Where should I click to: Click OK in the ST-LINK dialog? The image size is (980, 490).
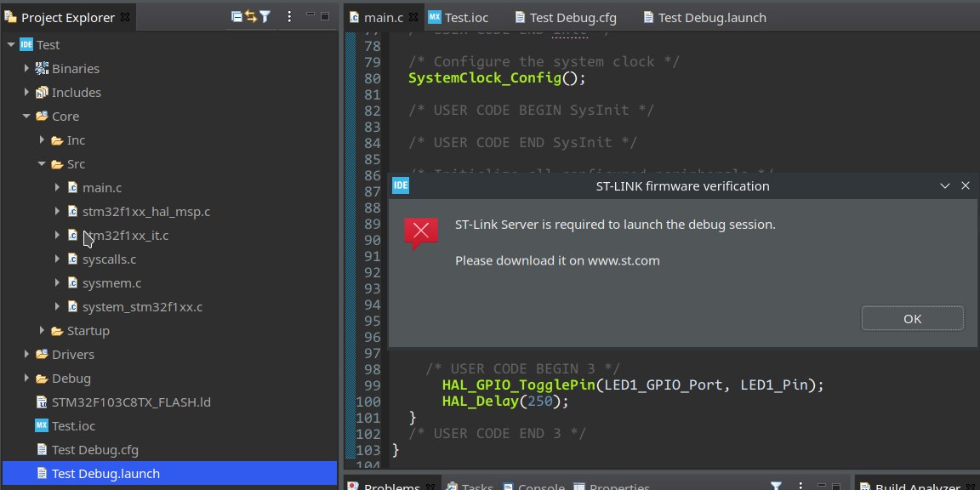point(913,319)
